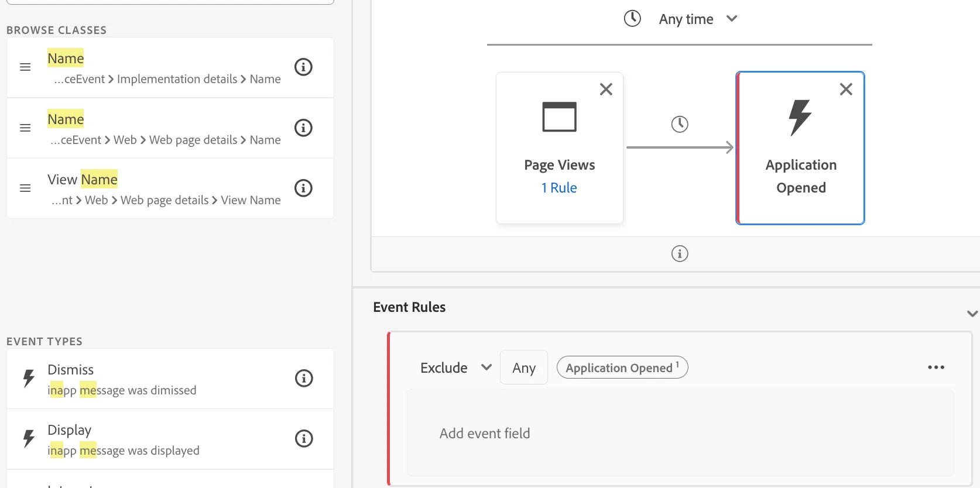Click the info icon below the event canvas
Viewport: 980px width, 488px height.
click(x=680, y=253)
